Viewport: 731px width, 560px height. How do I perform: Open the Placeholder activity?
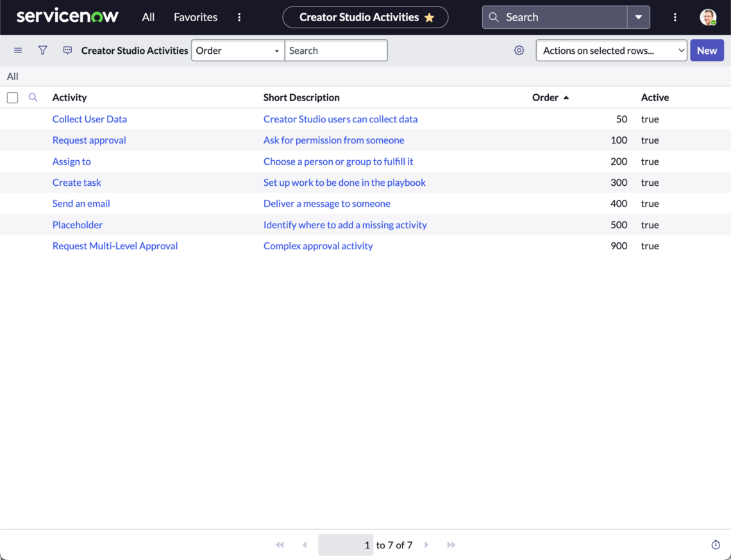pyautogui.click(x=78, y=225)
